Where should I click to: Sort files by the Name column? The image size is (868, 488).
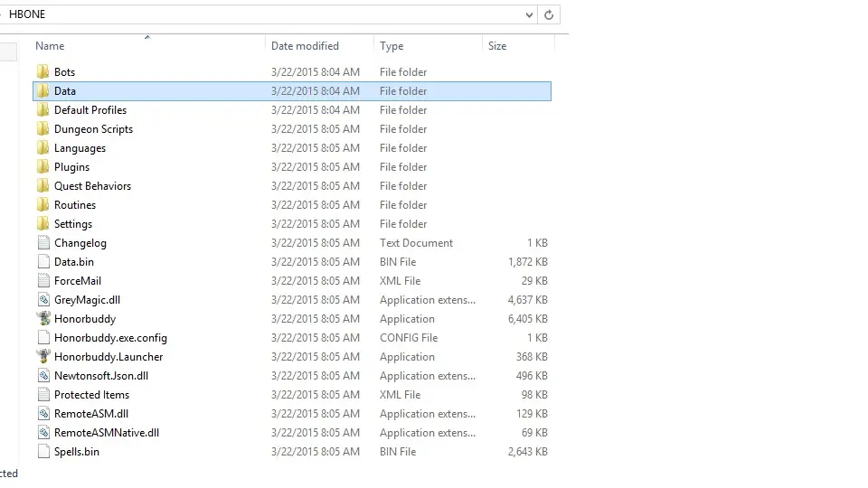(x=51, y=46)
